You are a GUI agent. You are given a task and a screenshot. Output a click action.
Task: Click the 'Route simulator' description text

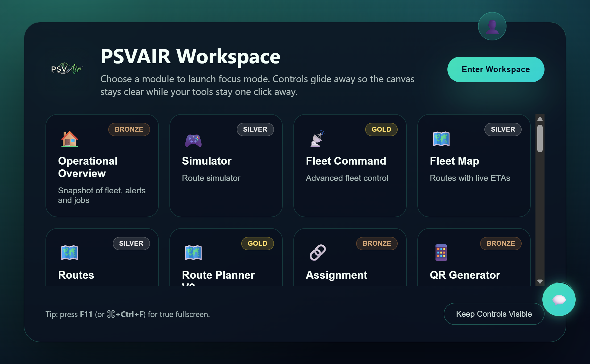click(x=211, y=178)
